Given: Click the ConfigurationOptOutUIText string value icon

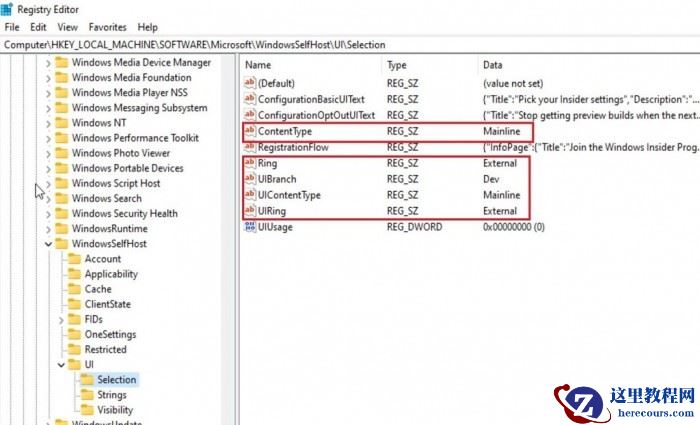Looking at the screenshot, I should [250, 115].
